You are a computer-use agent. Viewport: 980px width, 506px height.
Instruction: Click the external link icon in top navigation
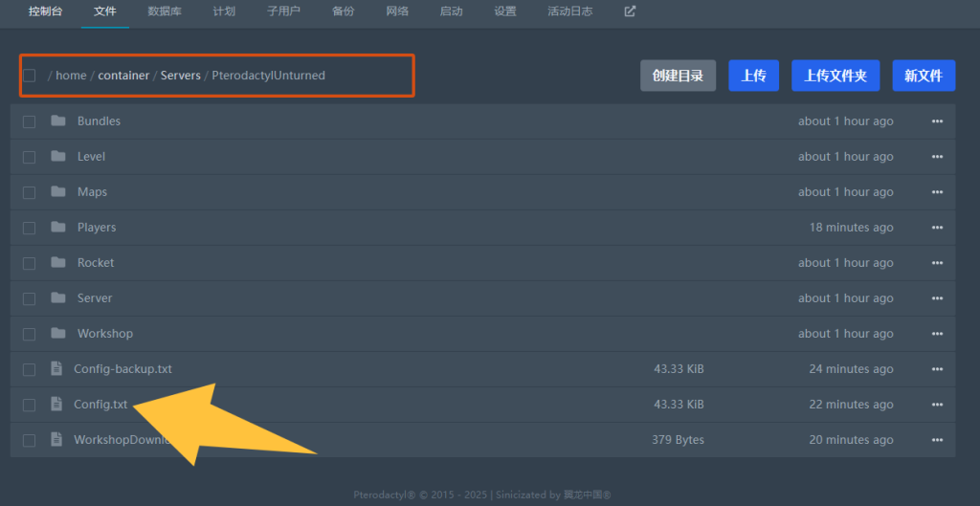pos(630,11)
